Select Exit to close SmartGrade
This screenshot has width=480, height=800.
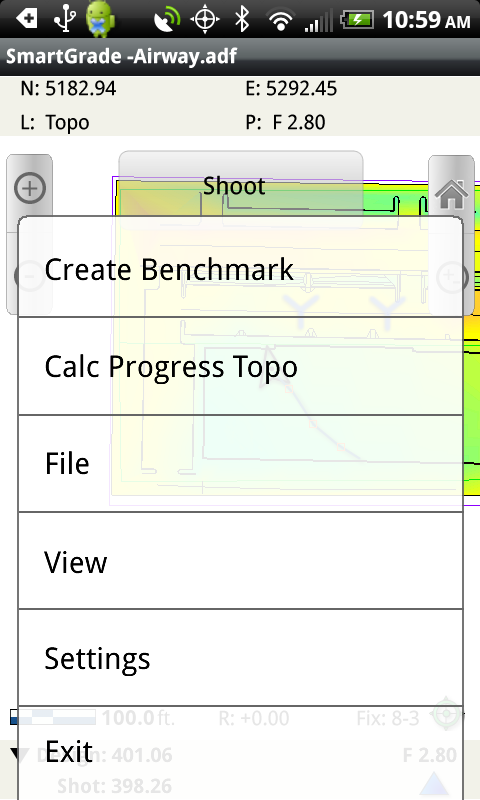[x=240, y=753]
